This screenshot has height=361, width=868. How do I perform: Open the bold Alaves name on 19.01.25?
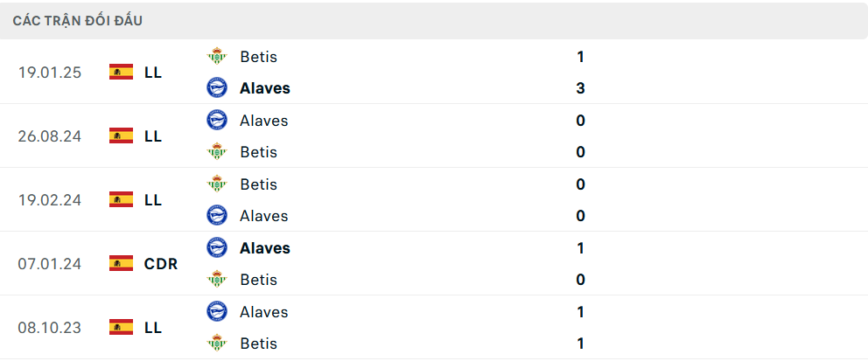coord(264,88)
